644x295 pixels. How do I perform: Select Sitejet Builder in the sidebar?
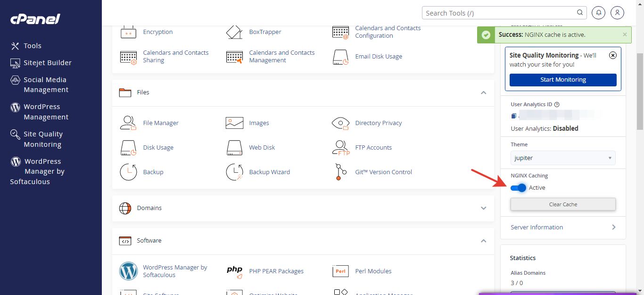[48, 62]
